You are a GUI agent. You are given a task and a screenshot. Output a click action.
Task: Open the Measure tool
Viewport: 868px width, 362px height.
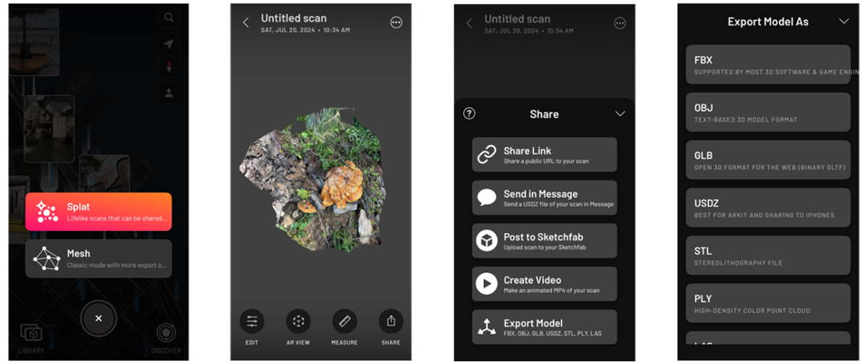[x=344, y=327]
